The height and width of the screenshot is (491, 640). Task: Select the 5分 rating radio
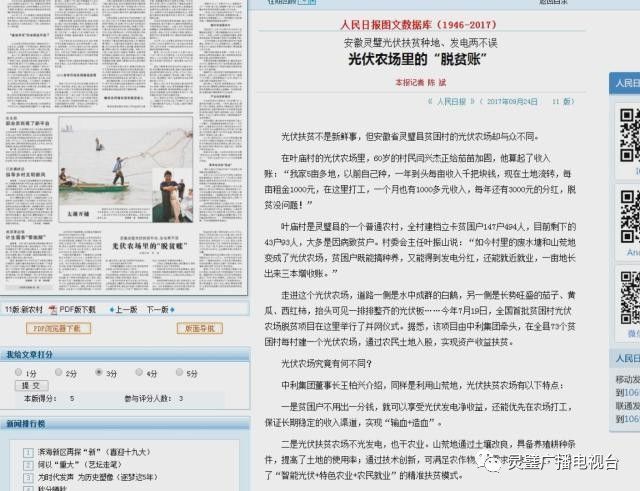[x=179, y=372]
